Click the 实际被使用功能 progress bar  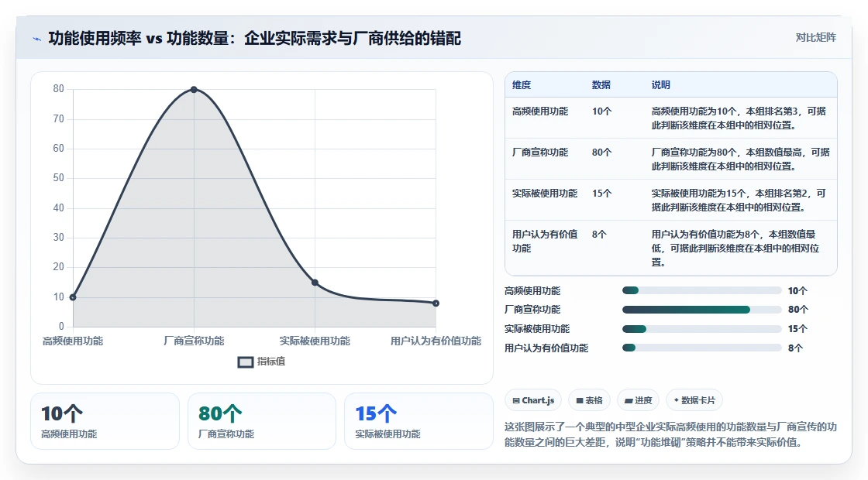(x=701, y=329)
